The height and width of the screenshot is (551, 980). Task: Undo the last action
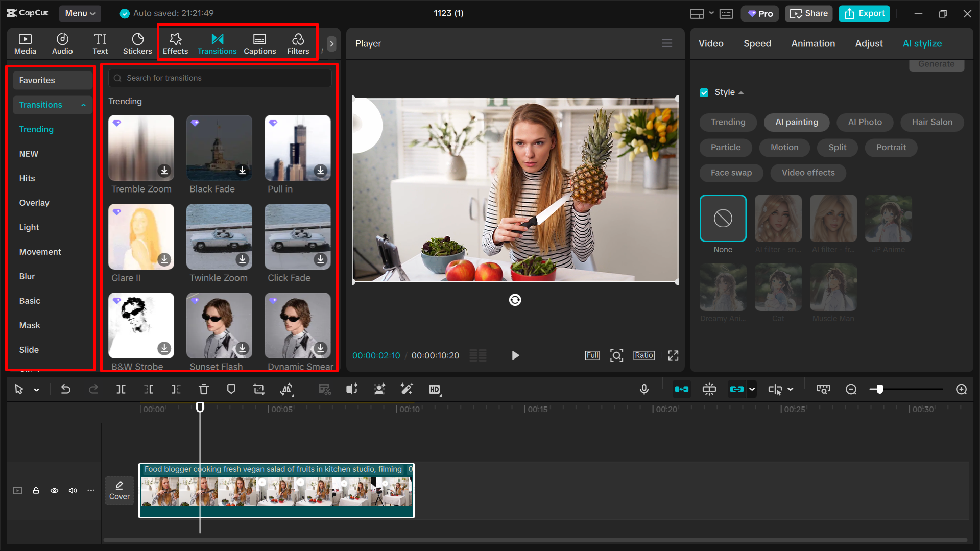pos(65,389)
